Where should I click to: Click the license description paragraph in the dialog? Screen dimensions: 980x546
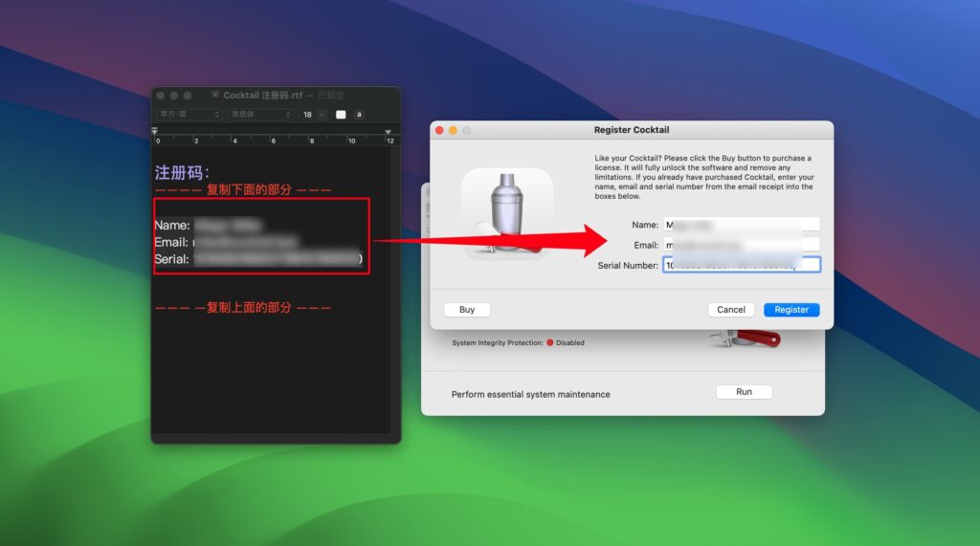click(703, 178)
